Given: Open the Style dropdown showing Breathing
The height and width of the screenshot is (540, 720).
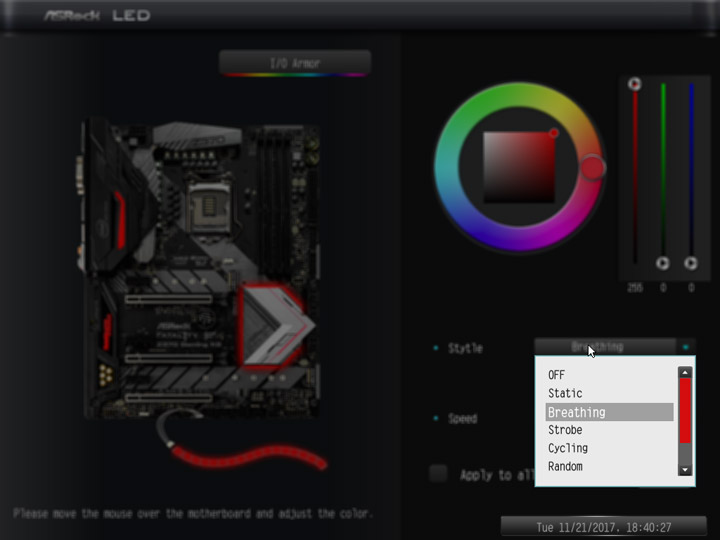Looking at the screenshot, I should click(x=605, y=347).
